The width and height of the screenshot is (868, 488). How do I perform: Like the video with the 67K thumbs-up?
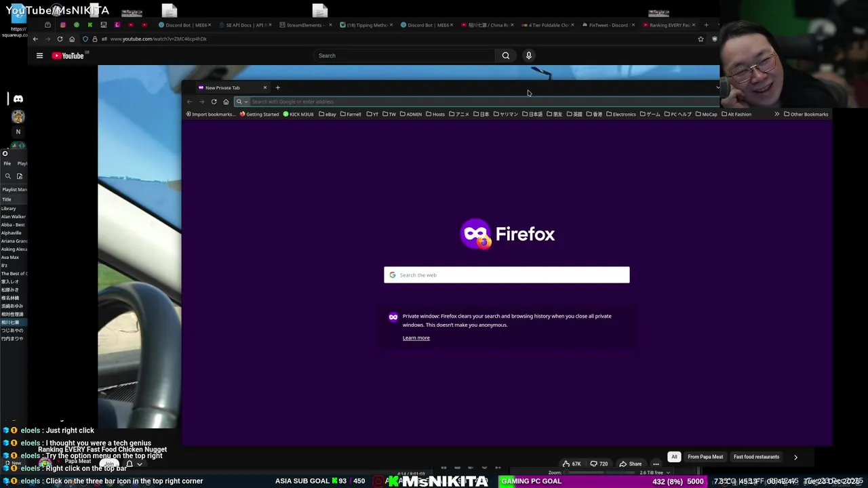571,464
